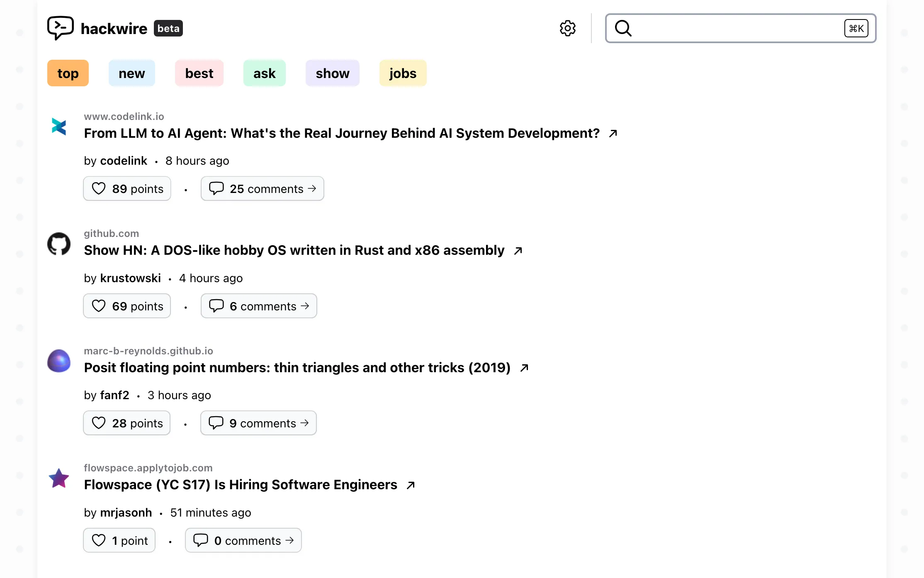Open the ask tab
This screenshot has width=924, height=578.
tap(265, 73)
